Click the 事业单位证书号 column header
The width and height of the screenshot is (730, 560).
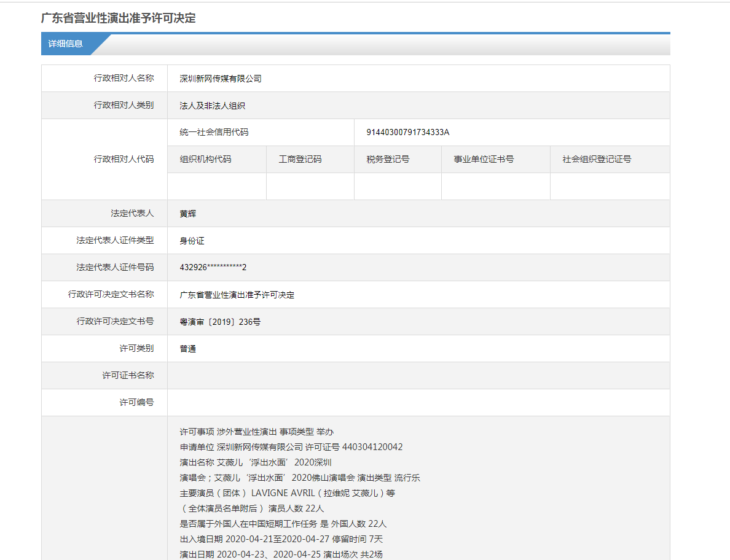click(x=484, y=160)
